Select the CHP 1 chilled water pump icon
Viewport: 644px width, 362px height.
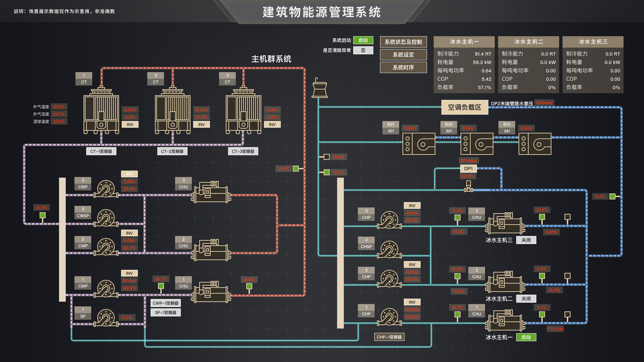point(389,316)
